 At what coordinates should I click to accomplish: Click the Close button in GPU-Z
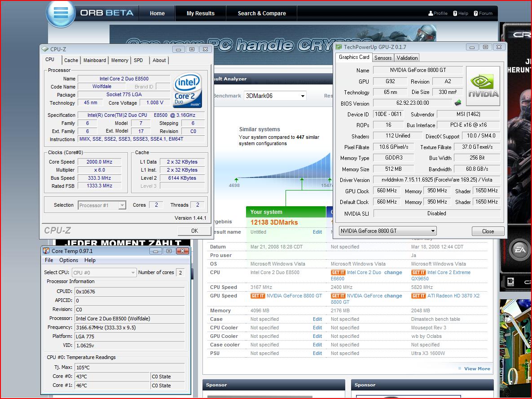(488, 231)
